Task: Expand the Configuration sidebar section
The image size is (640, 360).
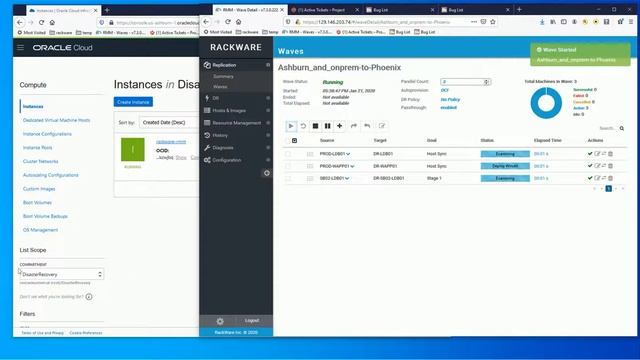Action: click(236, 160)
